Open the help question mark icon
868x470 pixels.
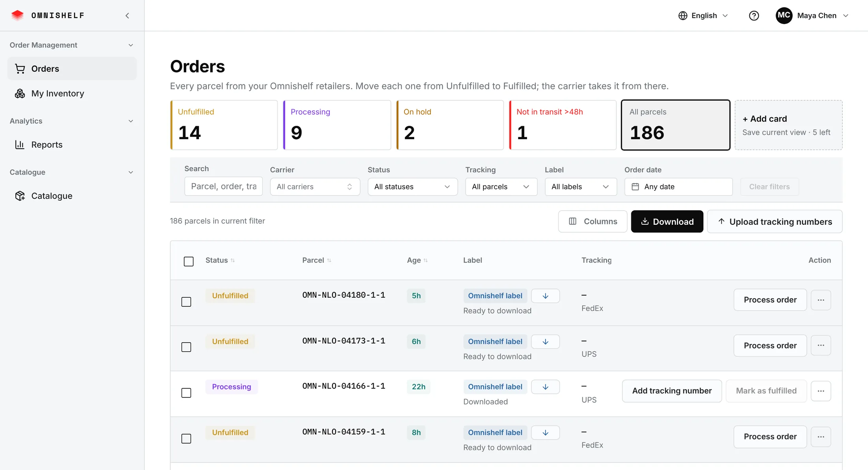coord(754,15)
